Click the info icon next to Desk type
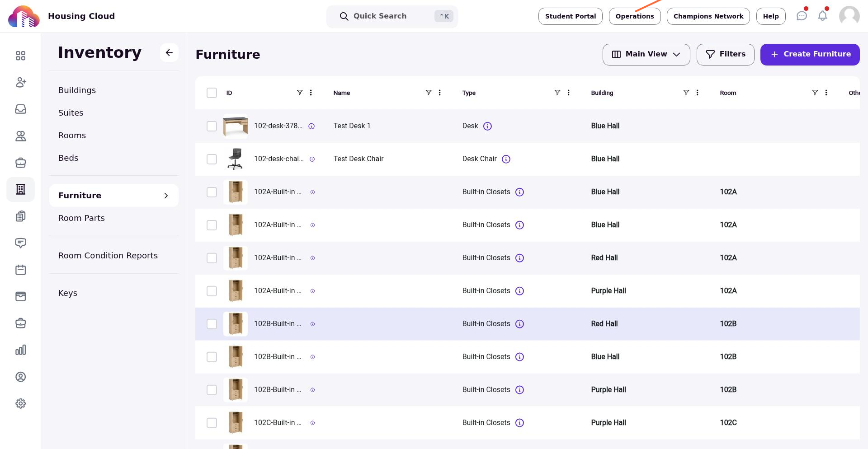868x449 pixels. (x=487, y=126)
